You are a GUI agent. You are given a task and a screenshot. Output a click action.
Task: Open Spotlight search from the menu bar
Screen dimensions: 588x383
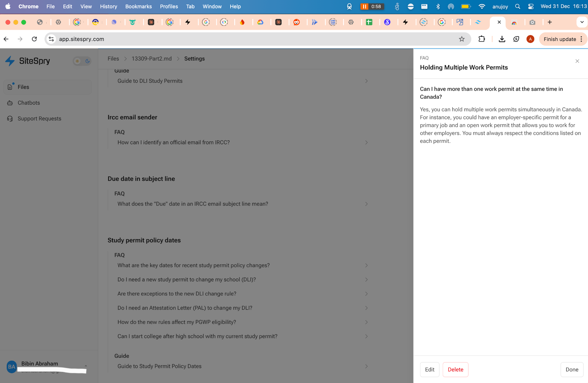(x=518, y=6)
